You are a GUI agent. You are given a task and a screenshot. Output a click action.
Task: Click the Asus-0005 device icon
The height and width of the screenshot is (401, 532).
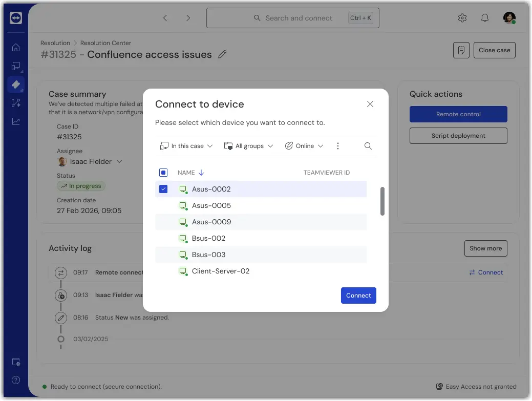[x=183, y=205]
